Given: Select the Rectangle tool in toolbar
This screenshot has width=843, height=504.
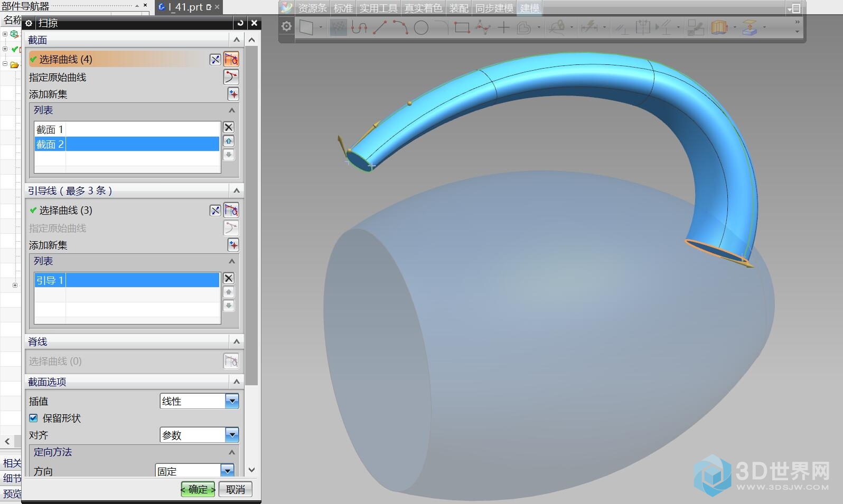Looking at the screenshot, I should point(462,27).
